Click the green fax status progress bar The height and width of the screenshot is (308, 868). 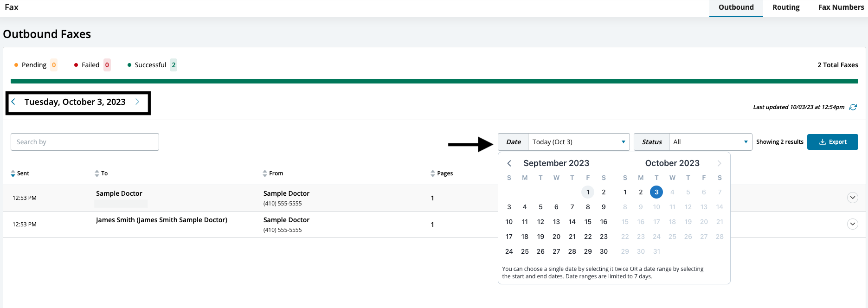[434, 81]
